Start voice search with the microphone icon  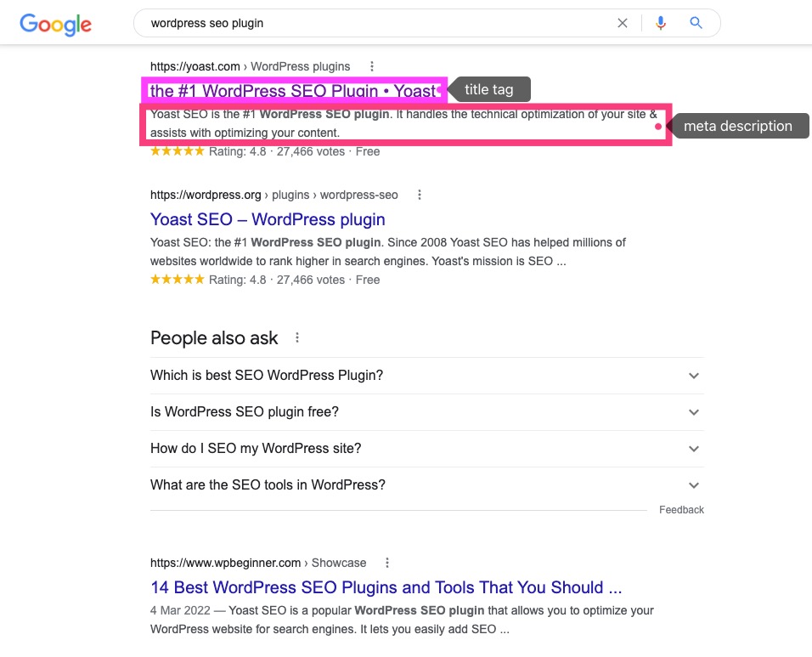tap(661, 23)
